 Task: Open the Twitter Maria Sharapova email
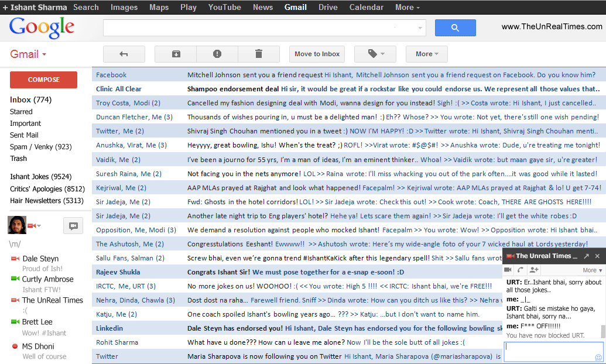pyautogui.click(x=297, y=356)
